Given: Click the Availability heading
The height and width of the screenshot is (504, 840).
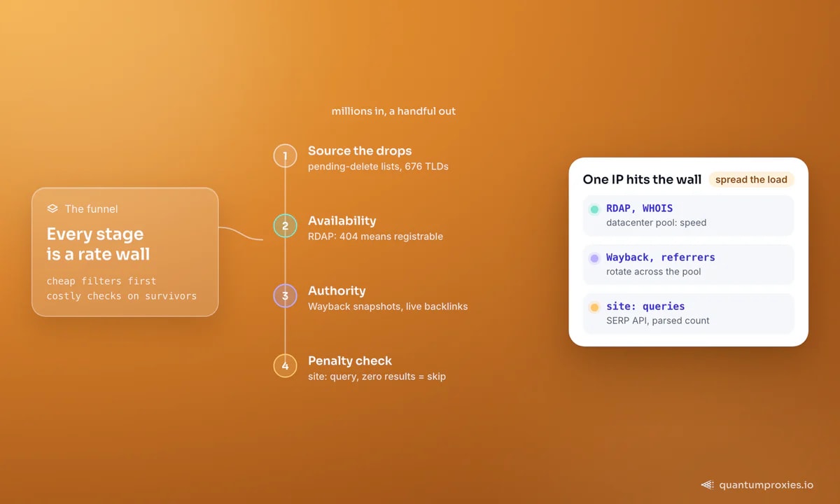Looking at the screenshot, I should pyautogui.click(x=342, y=220).
